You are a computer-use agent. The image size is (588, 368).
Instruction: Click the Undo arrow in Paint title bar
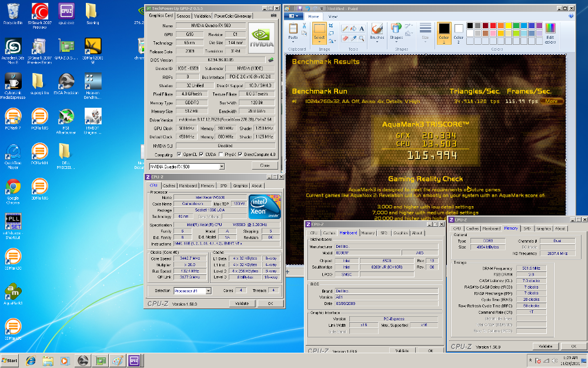(308, 8)
